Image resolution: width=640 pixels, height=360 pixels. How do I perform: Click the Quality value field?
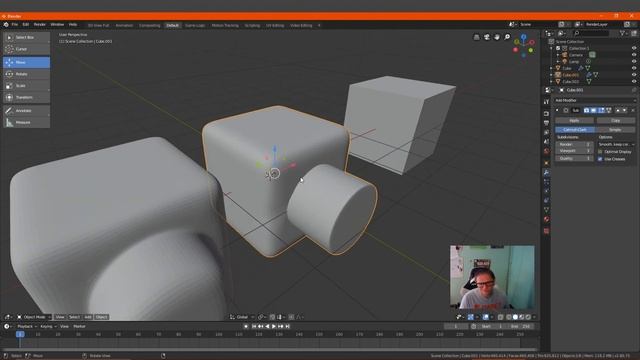click(574, 158)
